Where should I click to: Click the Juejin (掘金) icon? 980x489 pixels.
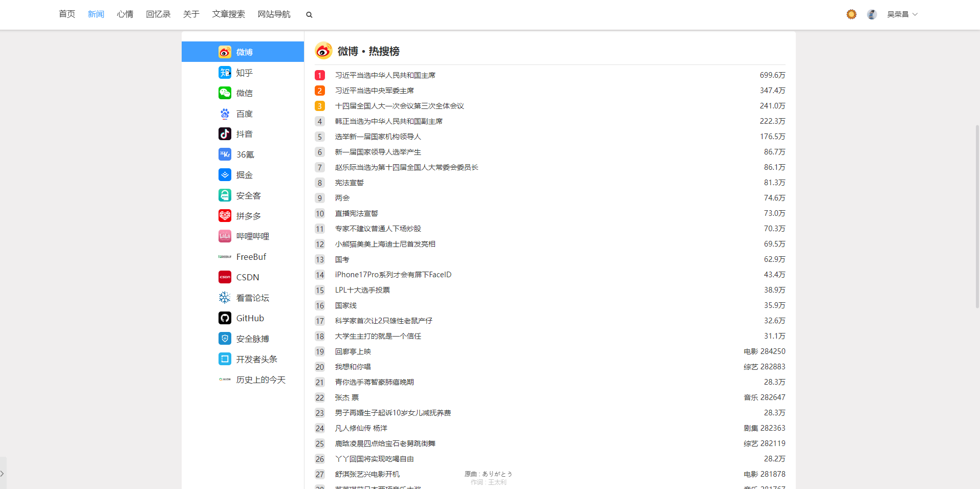225,175
